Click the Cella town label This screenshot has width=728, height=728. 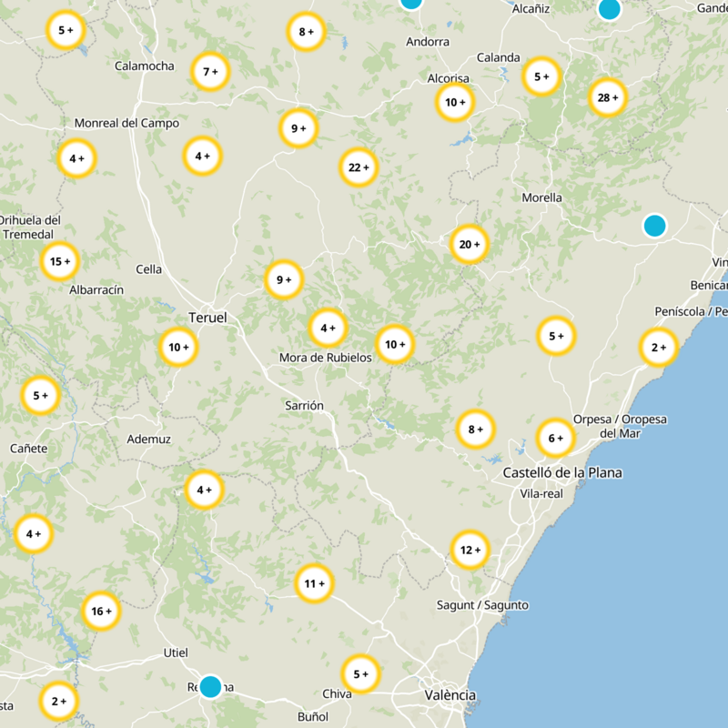(148, 269)
